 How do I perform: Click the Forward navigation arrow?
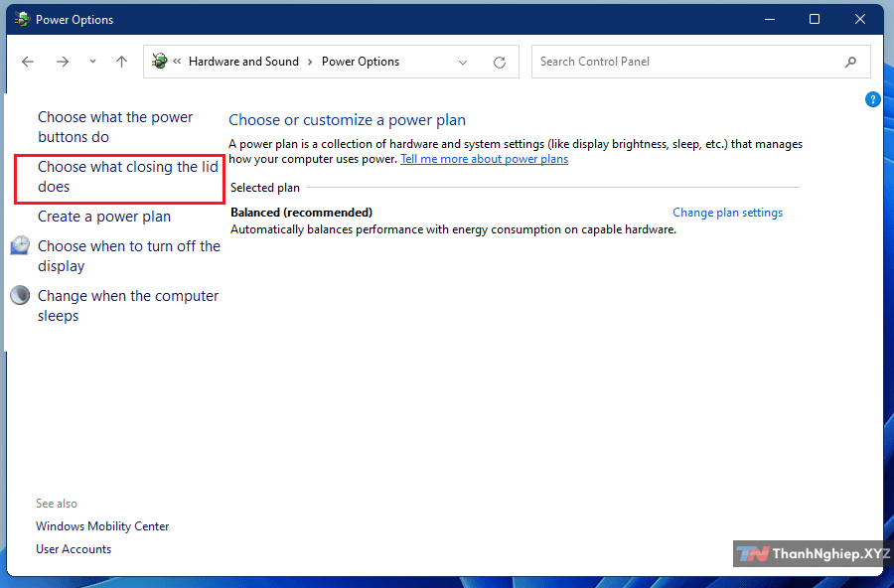click(63, 62)
